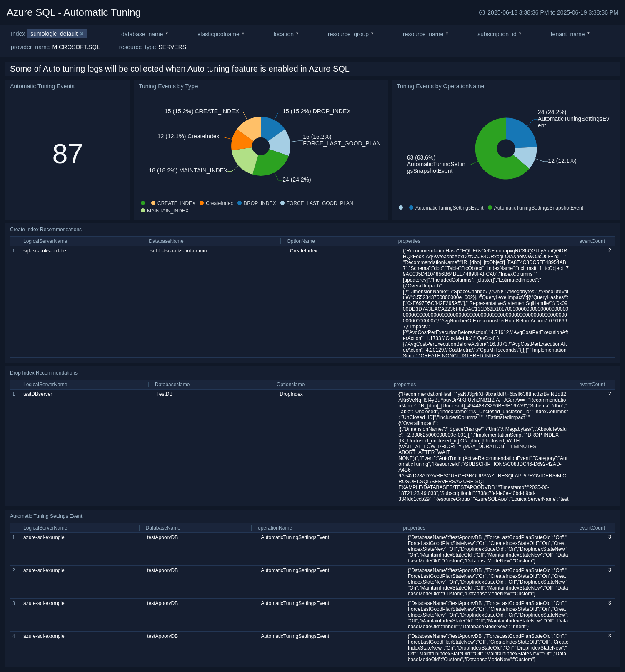The image size is (625, 672).
Task: Change provider_name value MICROSOFT.SQL
Action: [80, 47]
